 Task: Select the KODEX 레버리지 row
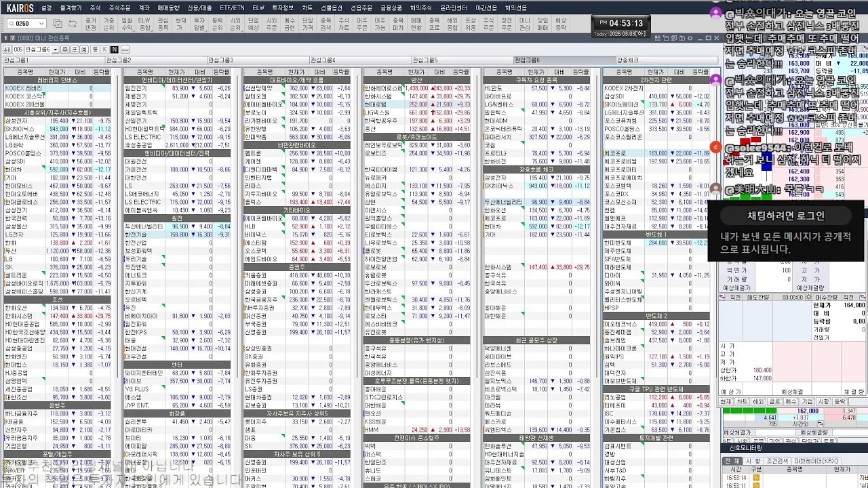click(x=58, y=88)
